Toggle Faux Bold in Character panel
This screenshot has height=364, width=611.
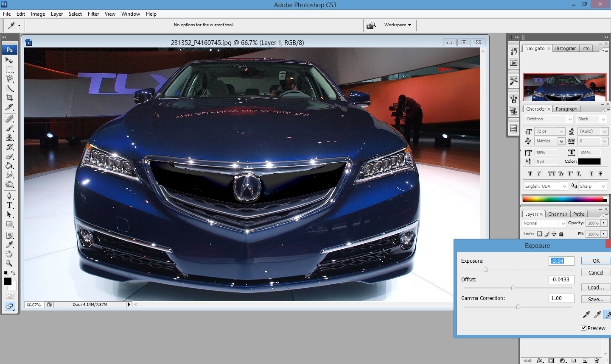click(x=530, y=174)
